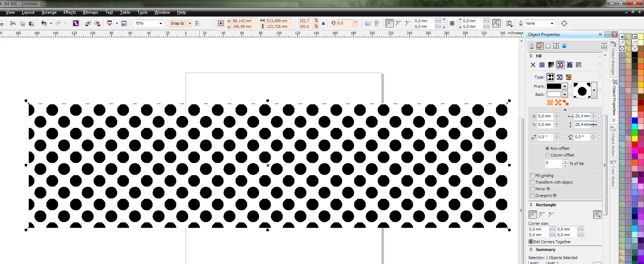Select PostScript fill icon

(579, 65)
